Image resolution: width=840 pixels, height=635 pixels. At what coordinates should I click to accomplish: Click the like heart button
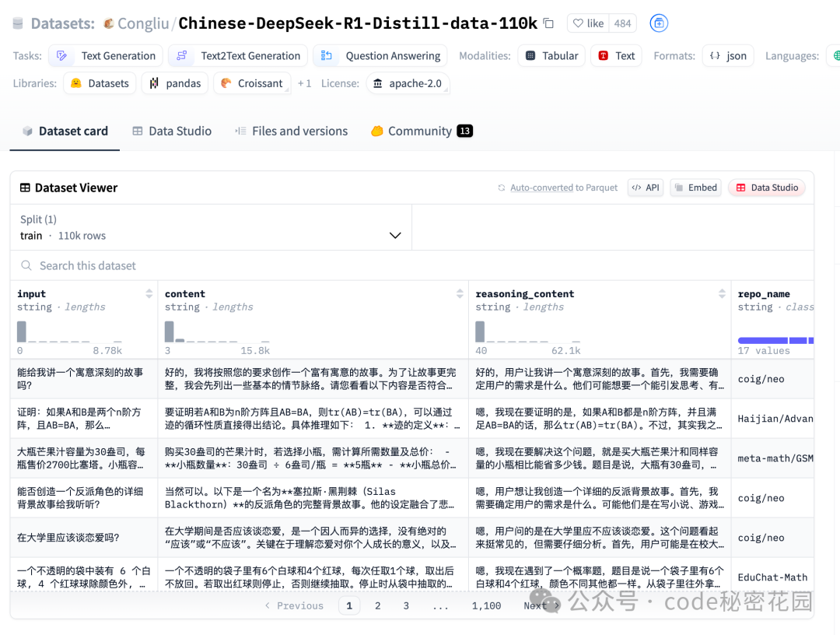click(588, 23)
